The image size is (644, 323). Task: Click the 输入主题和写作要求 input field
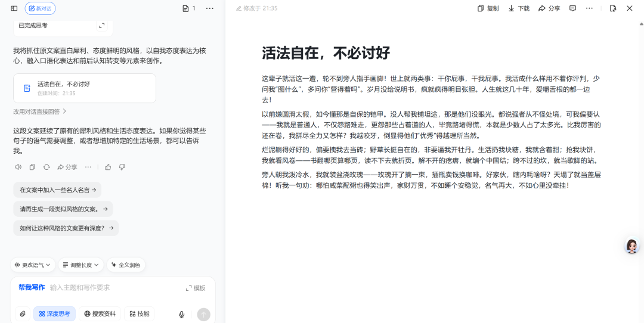[x=113, y=288]
